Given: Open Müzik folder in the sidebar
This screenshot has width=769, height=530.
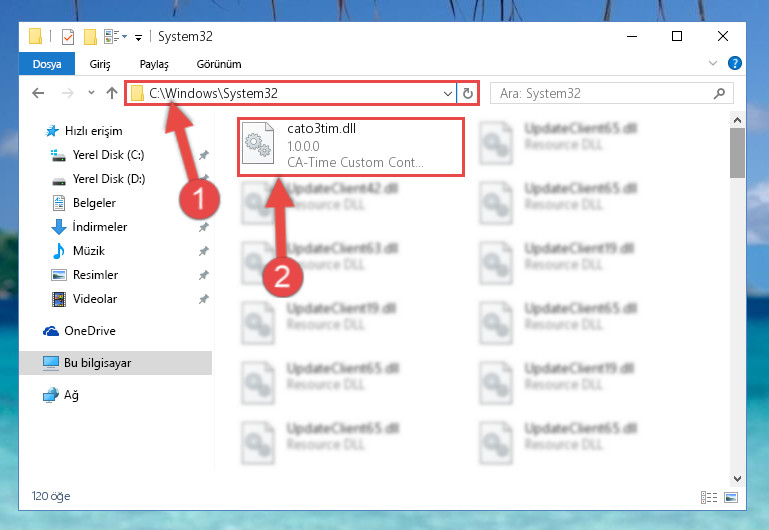Looking at the screenshot, I should 78,251.
